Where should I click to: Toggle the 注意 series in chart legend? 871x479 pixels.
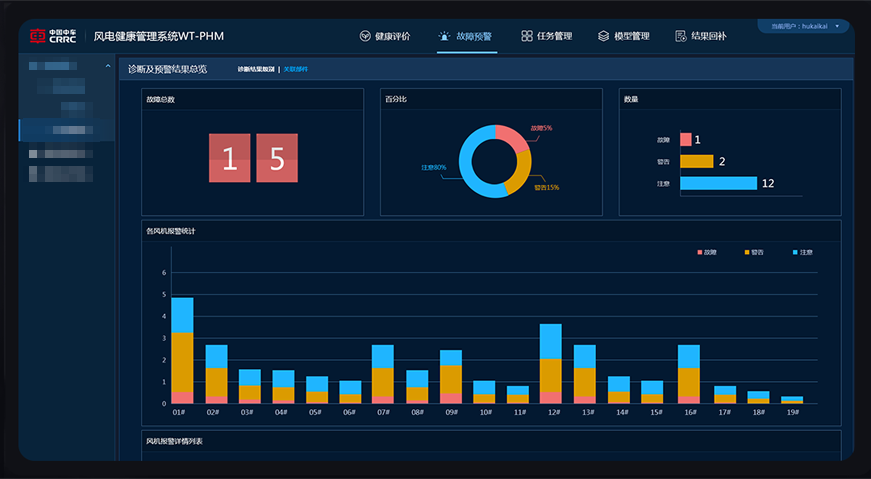803,252
